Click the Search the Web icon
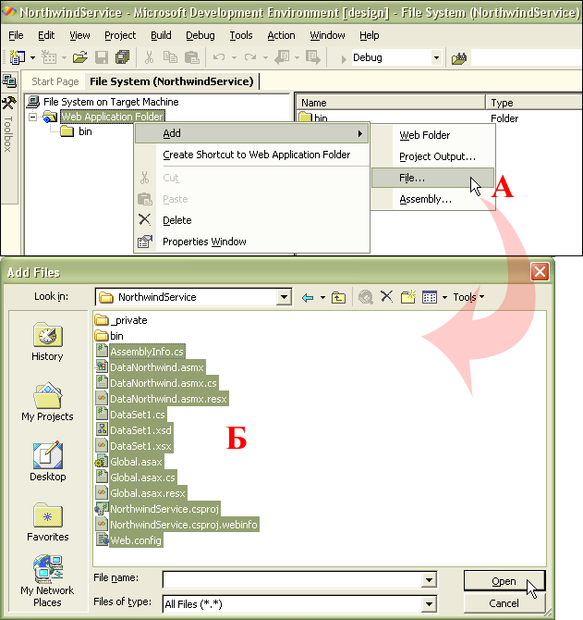 click(x=365, y=297)
